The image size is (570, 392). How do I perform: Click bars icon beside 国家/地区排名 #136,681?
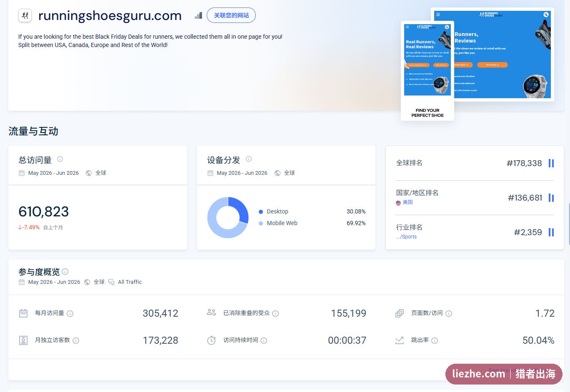point(551,198)
